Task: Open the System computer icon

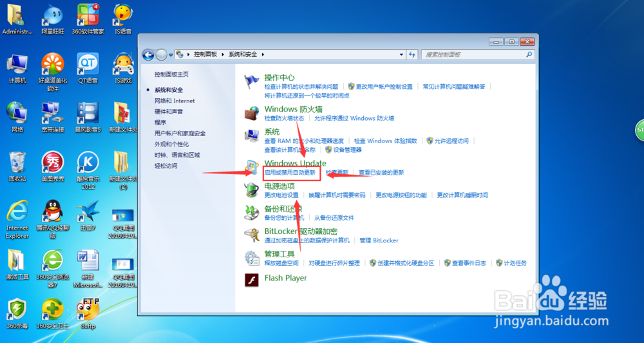Action: [251, 135]
